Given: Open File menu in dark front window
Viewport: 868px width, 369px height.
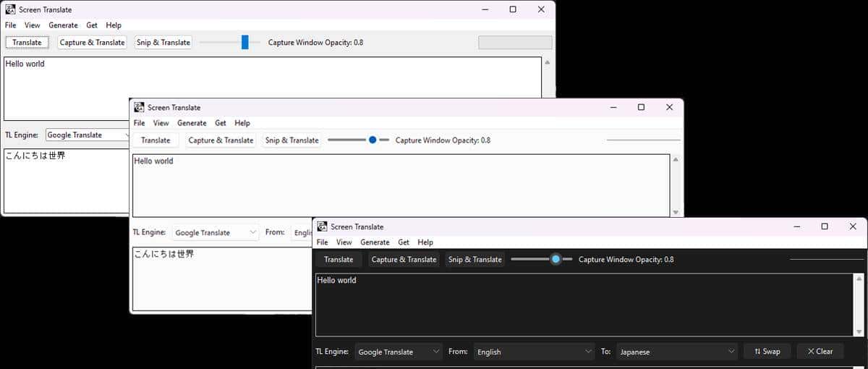Looking at the screenshot, I should pyautogui.click(x=322, y=242).
